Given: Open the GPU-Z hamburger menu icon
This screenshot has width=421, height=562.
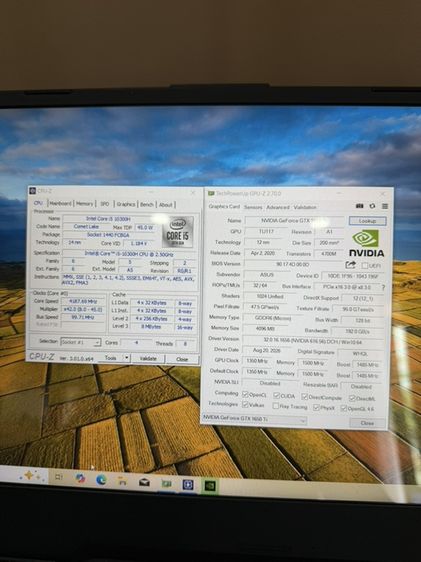Looking at the screenshot, I should pyautogui.click(x=385, y=206).
